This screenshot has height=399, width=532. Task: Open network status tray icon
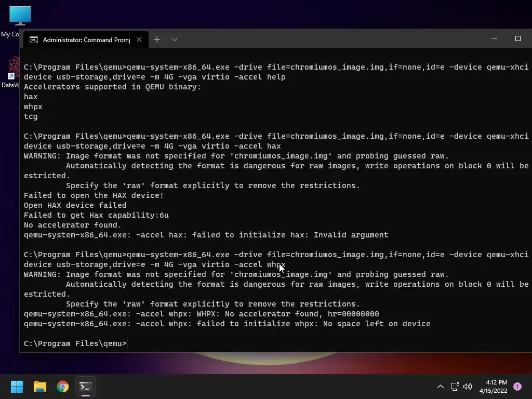(455, 387)
